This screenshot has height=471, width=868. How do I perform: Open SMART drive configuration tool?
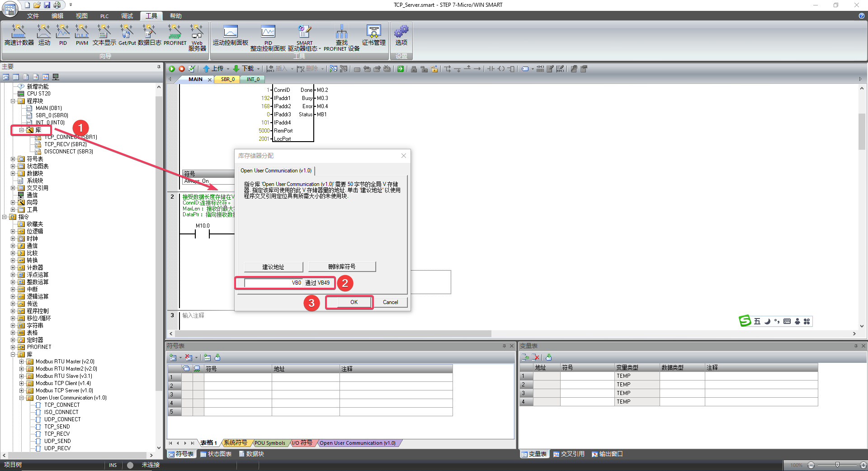pos(303,38)
